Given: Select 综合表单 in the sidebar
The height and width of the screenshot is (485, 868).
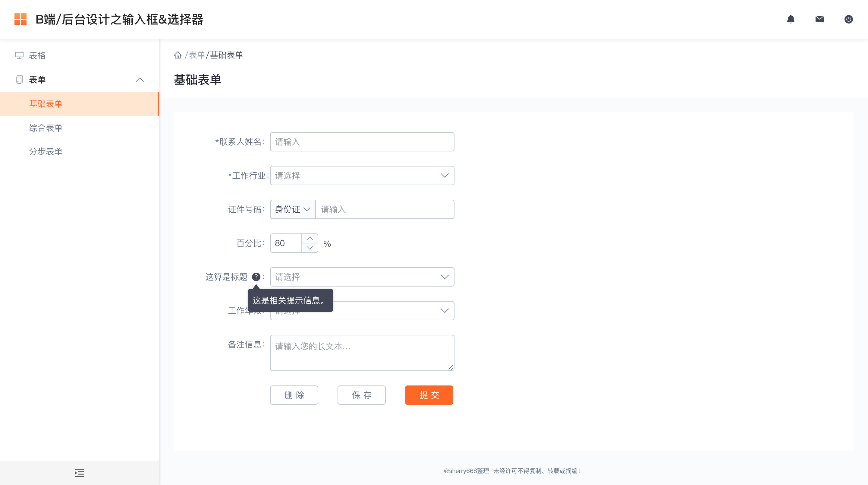Looking at the screenshot, I should pyautogui.click(x=46, y=128).
